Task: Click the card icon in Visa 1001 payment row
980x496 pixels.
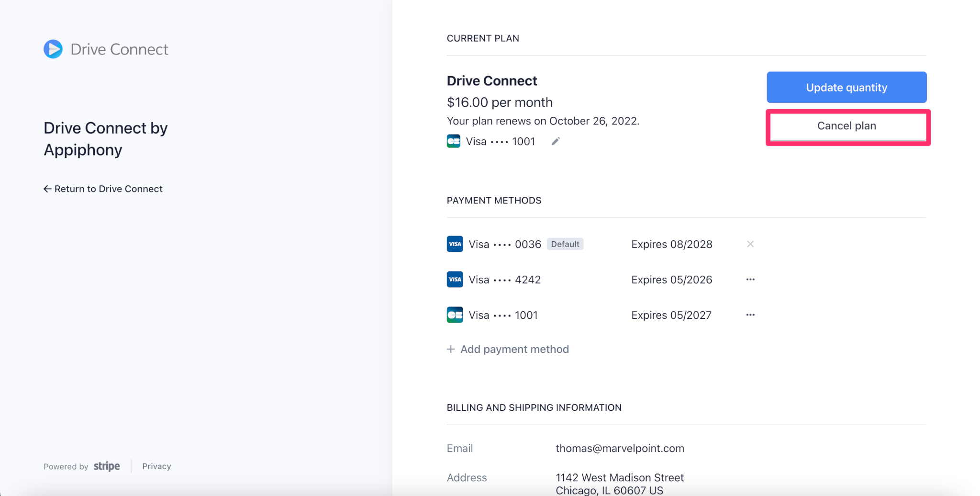Action: 455,315
